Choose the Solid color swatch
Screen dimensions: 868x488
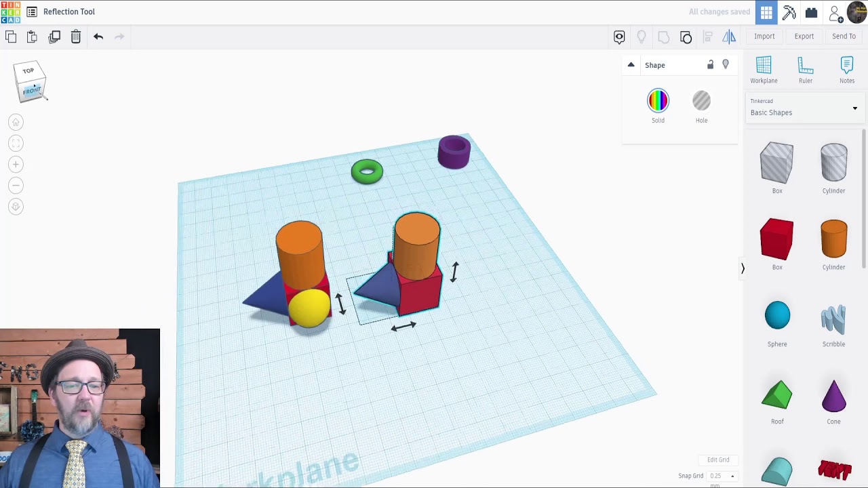658,101
